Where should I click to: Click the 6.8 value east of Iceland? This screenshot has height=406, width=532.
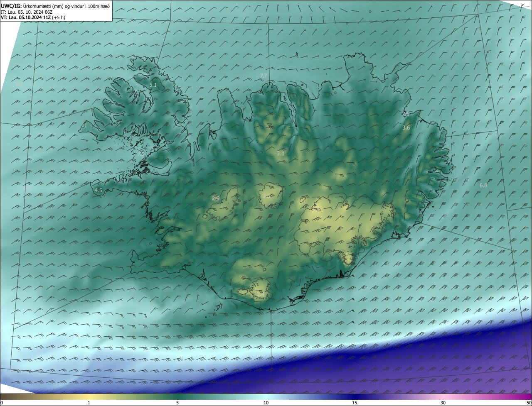pyautogui.click(x=483, y=185)
